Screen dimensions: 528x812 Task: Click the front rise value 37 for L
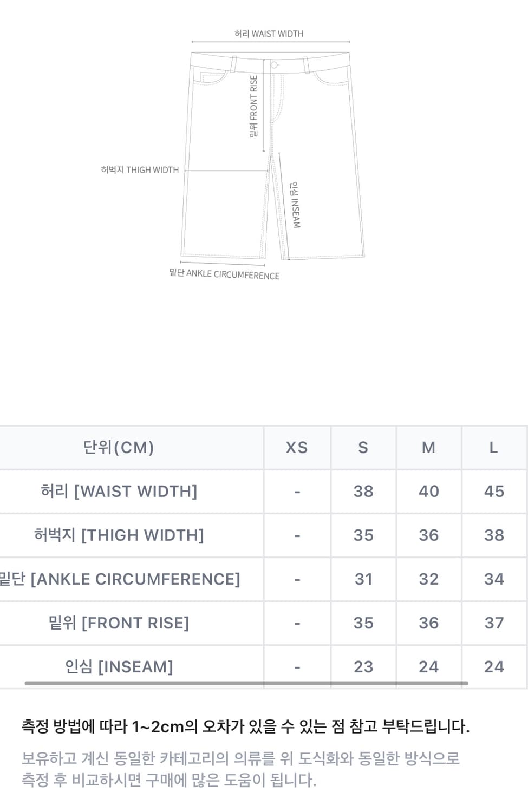coord(494,623)
